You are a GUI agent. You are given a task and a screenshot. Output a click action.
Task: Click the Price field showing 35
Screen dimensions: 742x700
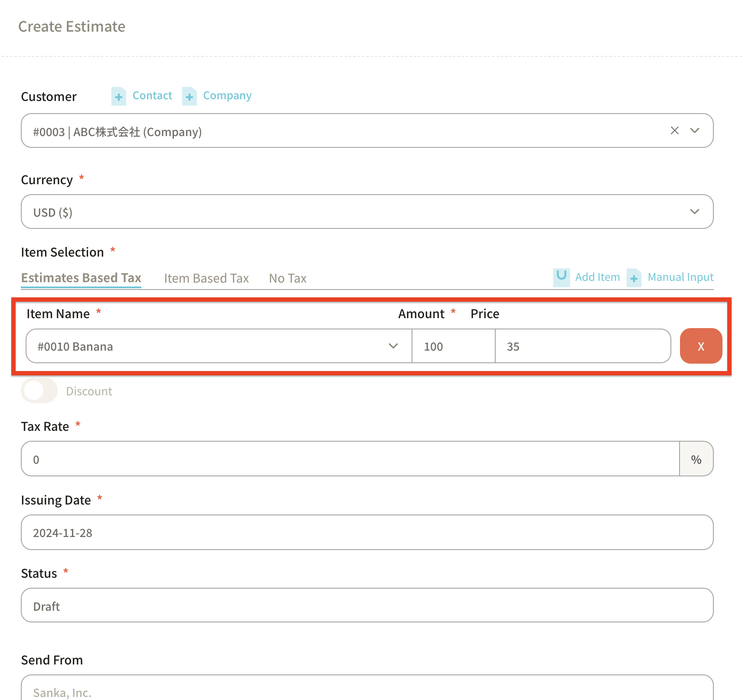582,346
